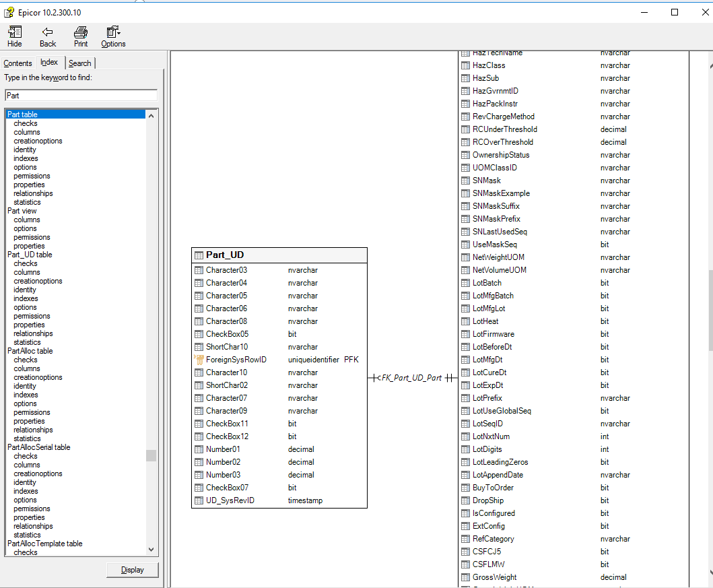Click the column icon beside Number01
Viewport: 713px width, 588px height.
tap(199, 449)
